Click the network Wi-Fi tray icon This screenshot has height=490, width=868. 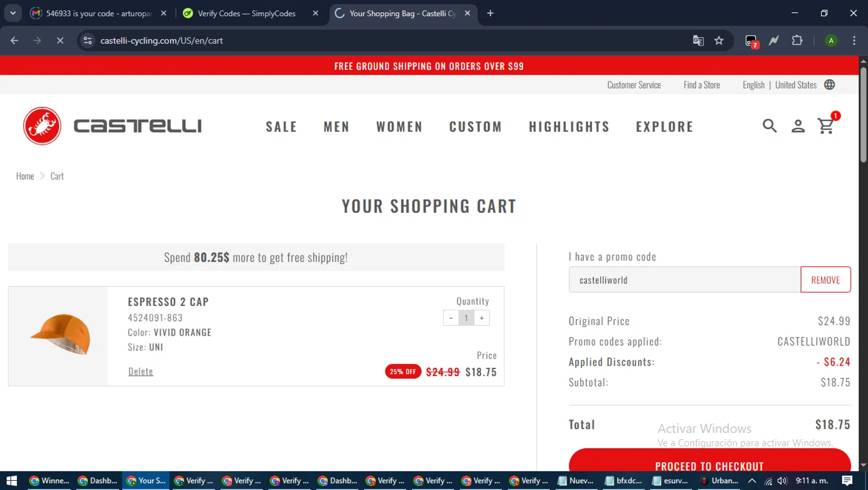(x=768, y=481)
